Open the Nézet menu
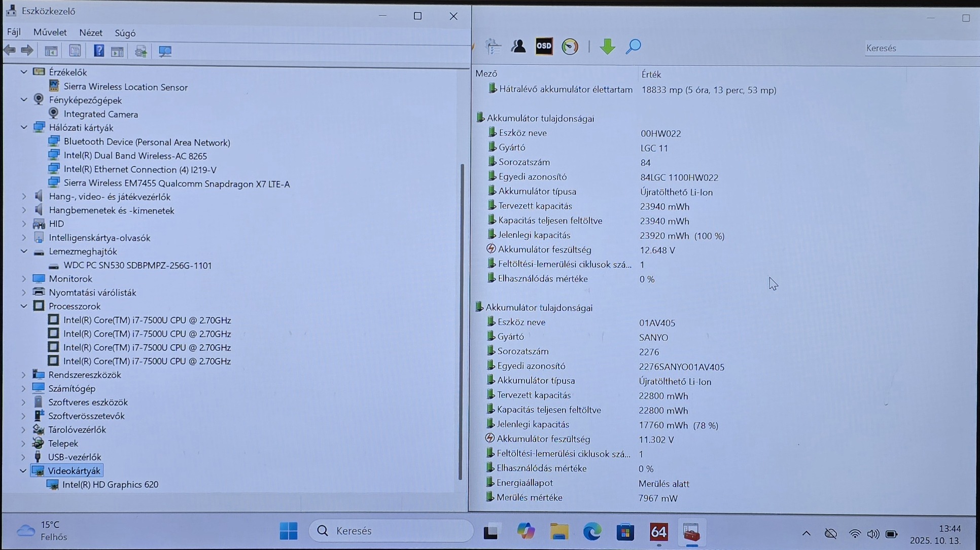The width and height of the screenshot is (980, 550). (91, 32)
